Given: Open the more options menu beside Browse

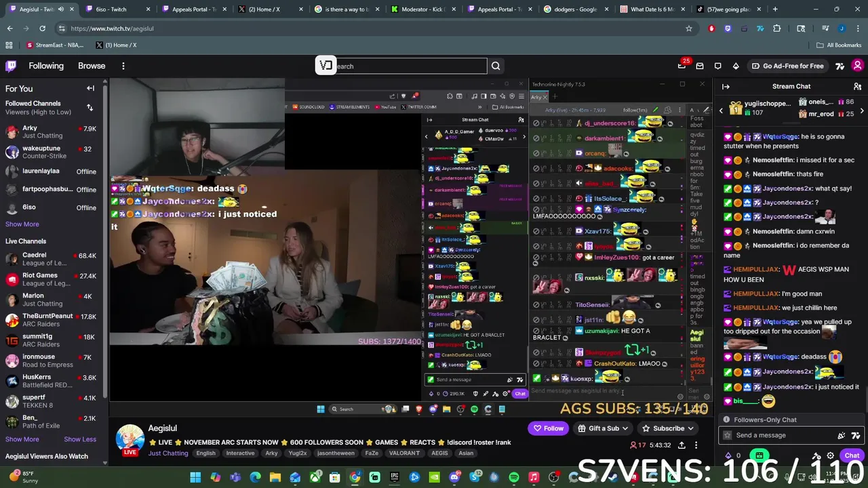Looking at the screenshot, I should (123, 66).
